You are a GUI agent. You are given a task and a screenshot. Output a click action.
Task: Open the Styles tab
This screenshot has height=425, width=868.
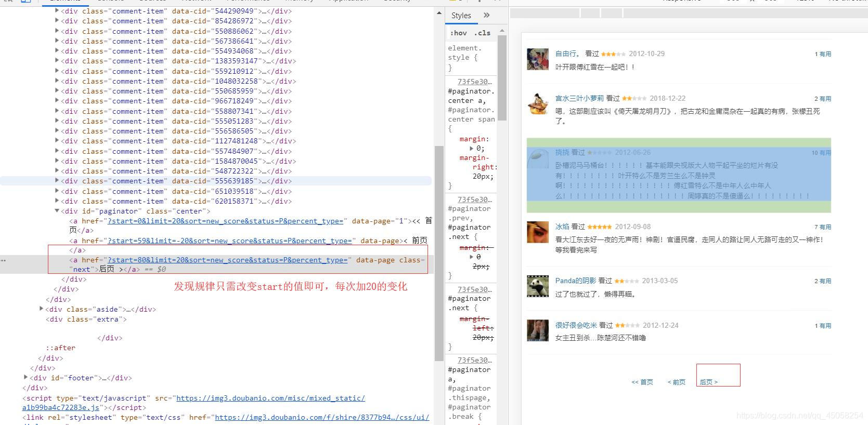461,16
